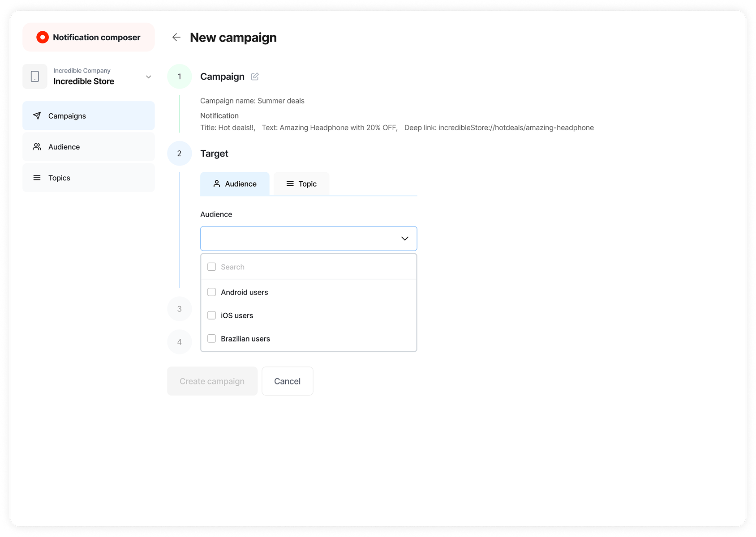The image size is (756, 537).
Task: Click the device icon for Incredible Store
Action: pos(35,77)
